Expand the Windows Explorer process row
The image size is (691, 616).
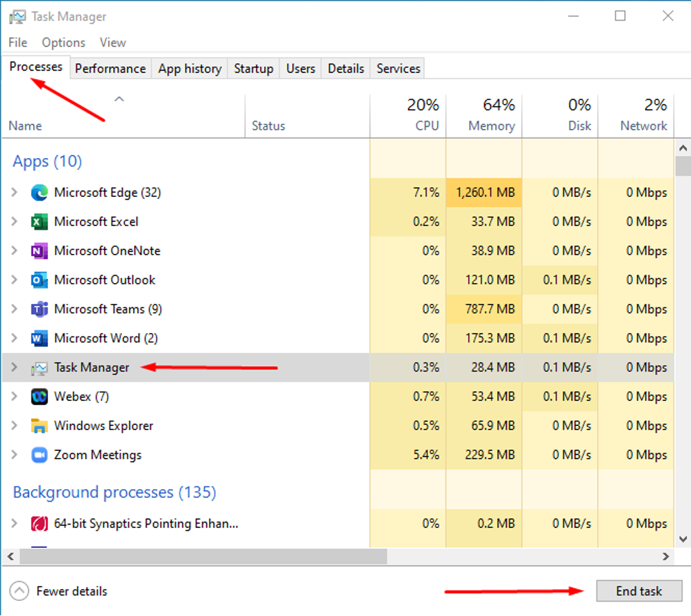(x=14, y=425)
